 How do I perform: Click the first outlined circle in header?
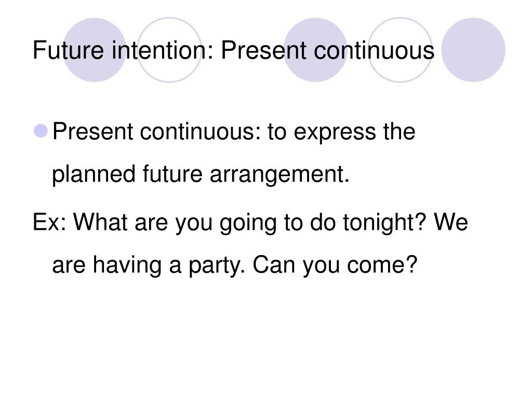tap(169, 49)
